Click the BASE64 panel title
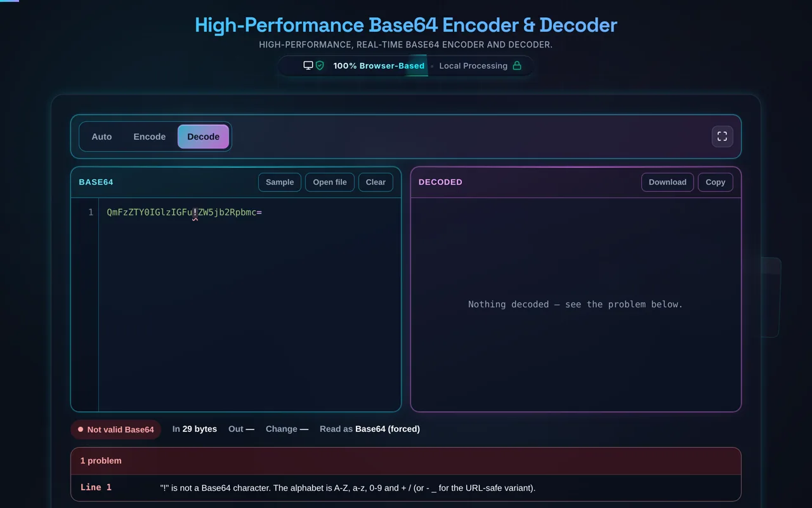This screenshot has height=508, width=812. 96,182
